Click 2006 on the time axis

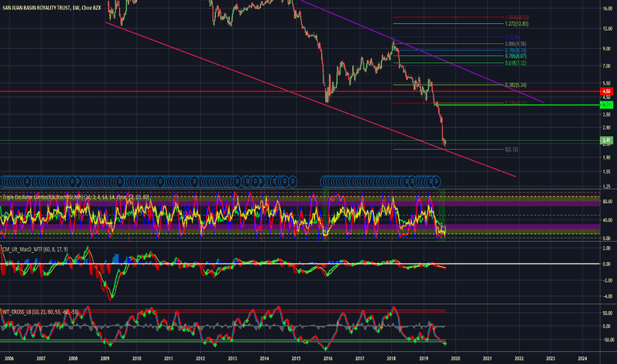click(x=9, y=359)
